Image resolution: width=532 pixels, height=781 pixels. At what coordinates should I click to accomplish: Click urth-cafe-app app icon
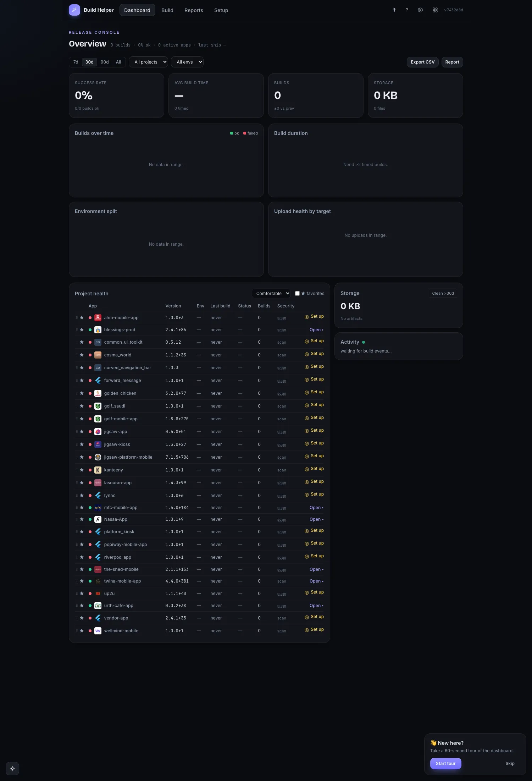[98, 606]
